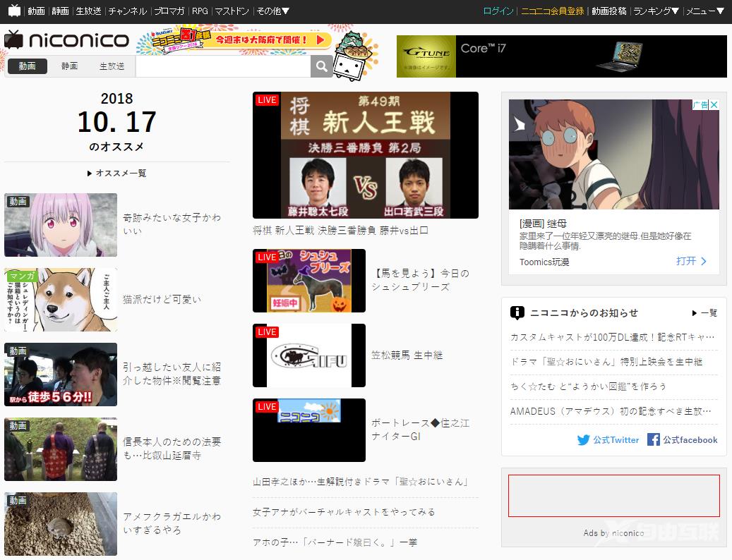Select the 動画 search mode toggle
This screenshot has height=560, width=732.
[27, 66]
